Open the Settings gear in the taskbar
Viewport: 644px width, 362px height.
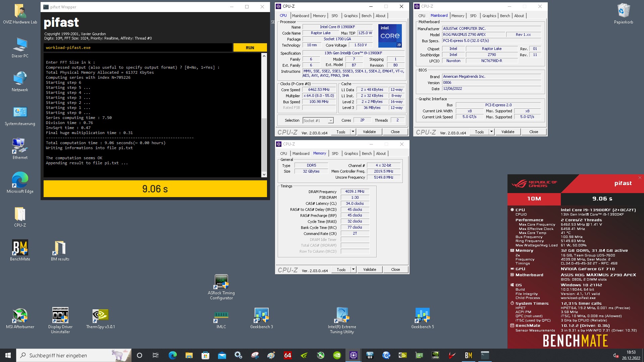click(238, 355)
